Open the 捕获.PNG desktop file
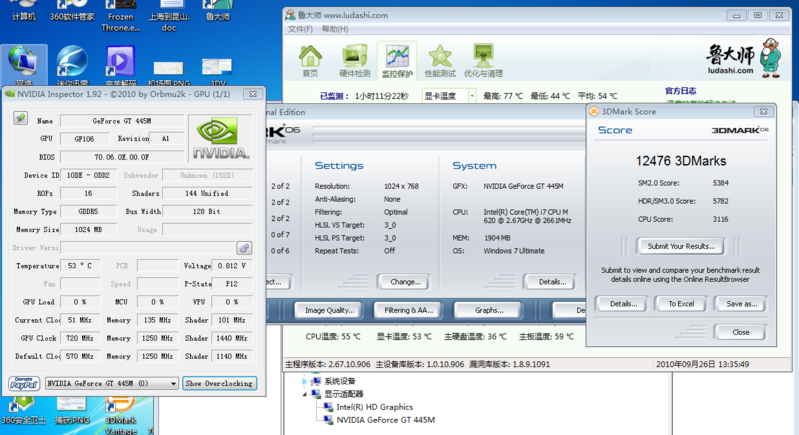This screenshot has width=799, height=435. 72,412
